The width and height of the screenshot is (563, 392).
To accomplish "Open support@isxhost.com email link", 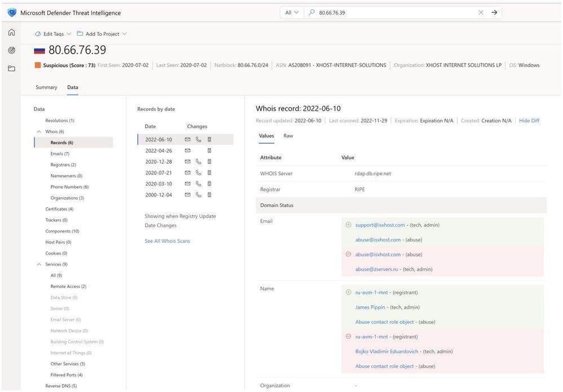I will click(380, 225).
